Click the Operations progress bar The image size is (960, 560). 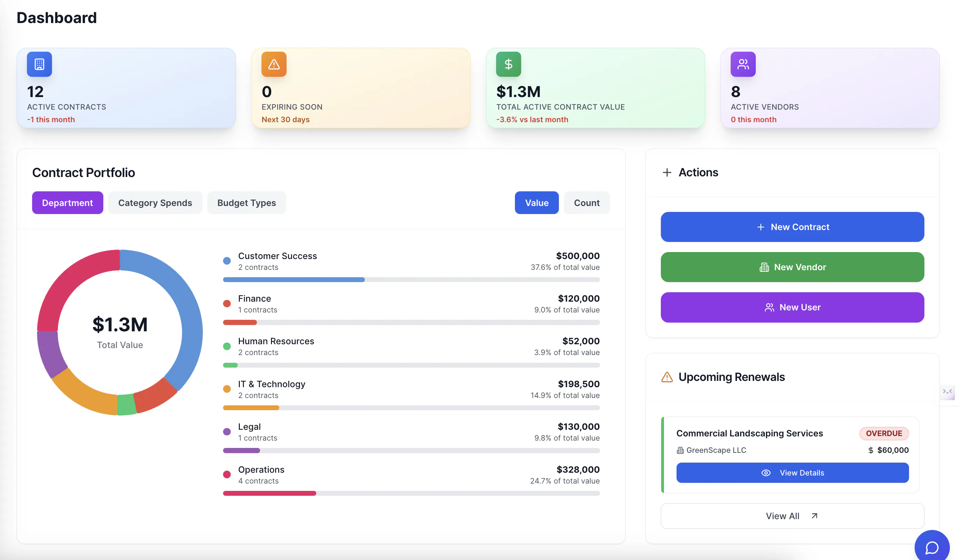click(412, 493)
